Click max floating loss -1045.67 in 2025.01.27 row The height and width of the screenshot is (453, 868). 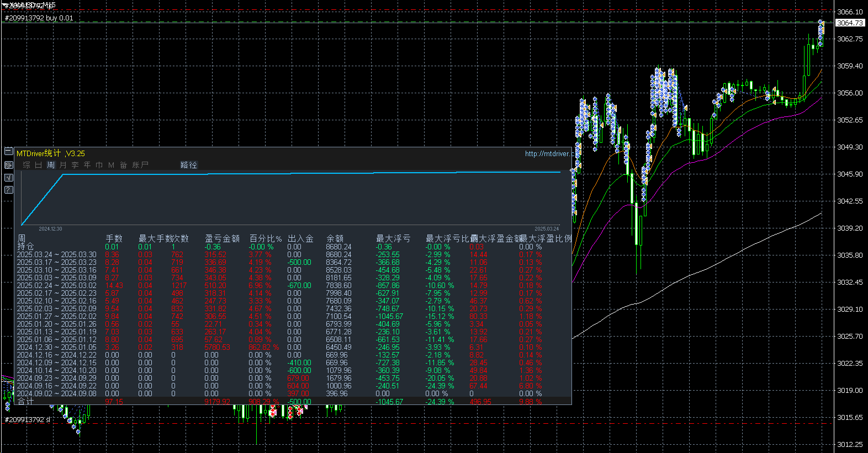pos(389,316)
